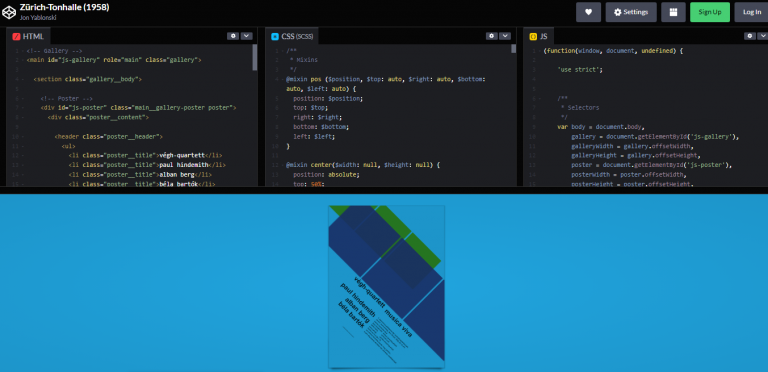Love this pen with the heart button

coord(588,12)
